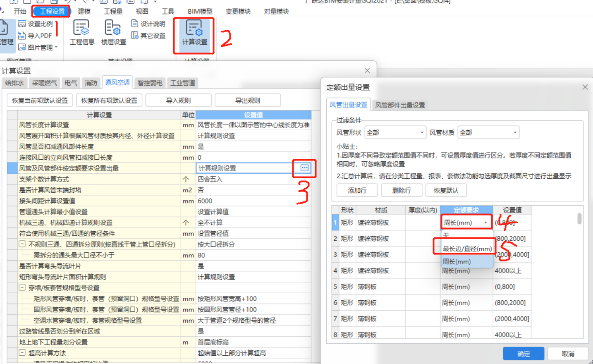Open 工程量 ribbon tab
The width and height of the screenshot is (593, 364).
tap(113, 11)
